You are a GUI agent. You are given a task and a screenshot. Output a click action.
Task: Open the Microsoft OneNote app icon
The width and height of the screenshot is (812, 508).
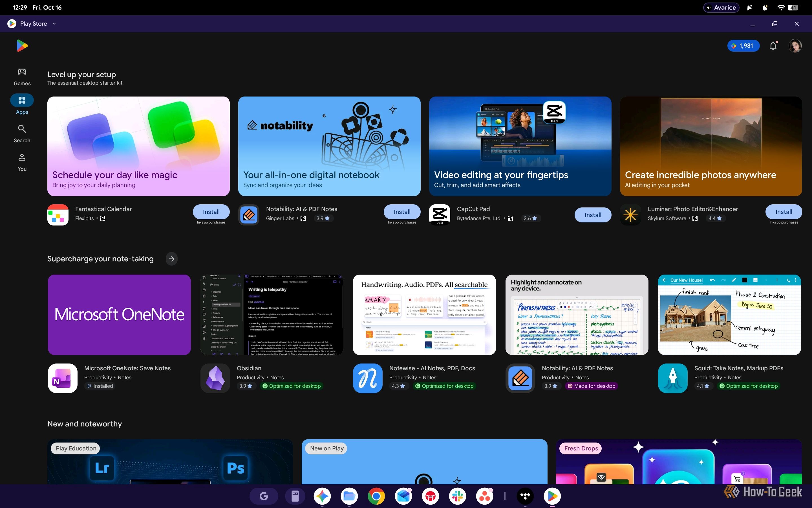pos(63,378)
